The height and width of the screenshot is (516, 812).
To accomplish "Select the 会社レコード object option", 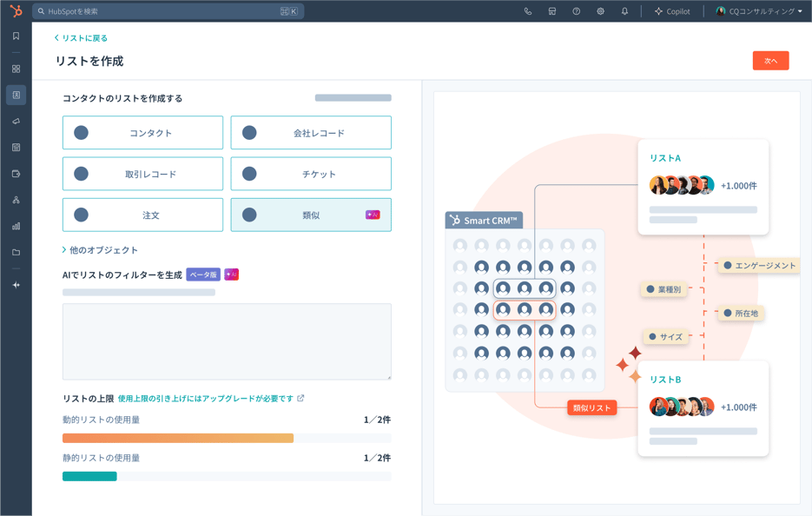I will (x=311, y=133).
